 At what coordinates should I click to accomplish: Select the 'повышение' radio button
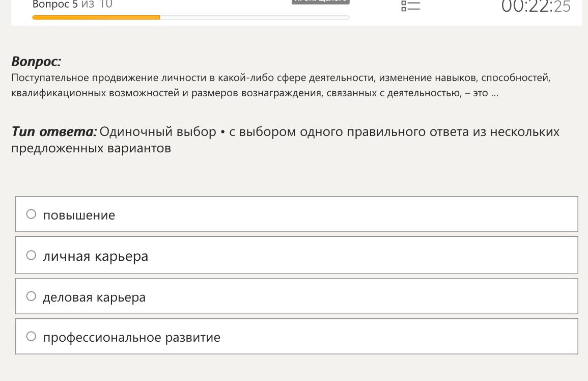coord(31,214)
